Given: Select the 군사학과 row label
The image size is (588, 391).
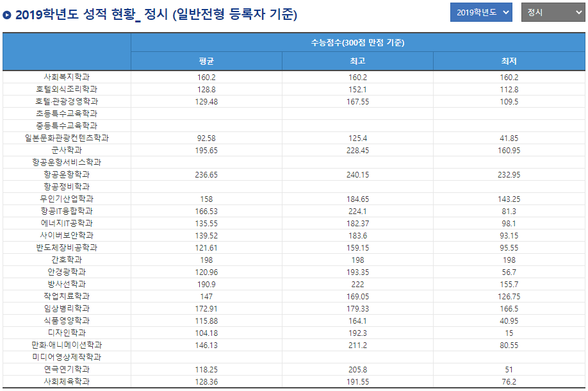Looking at the screenshot, I should pyautogui.click(x=67, y=150).
